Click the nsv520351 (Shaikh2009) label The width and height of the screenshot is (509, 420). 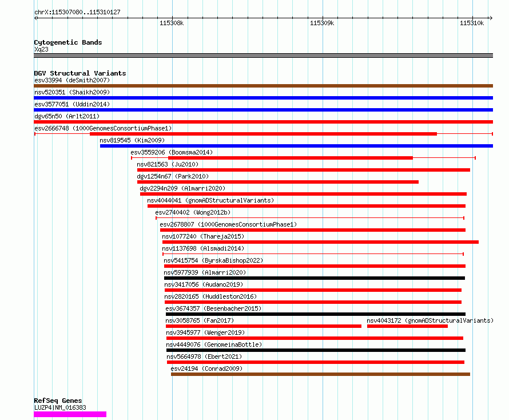coord(72,92)
